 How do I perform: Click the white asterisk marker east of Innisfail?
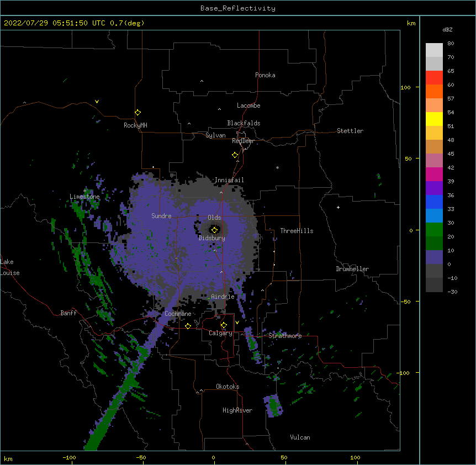(277, 167)
